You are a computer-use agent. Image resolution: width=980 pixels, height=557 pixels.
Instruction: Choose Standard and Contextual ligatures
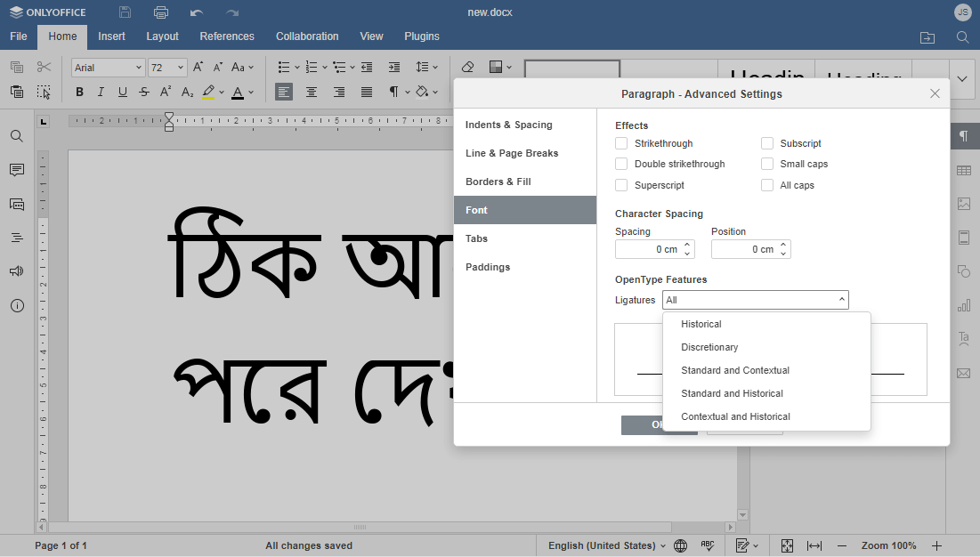click(x=734, y=370)
